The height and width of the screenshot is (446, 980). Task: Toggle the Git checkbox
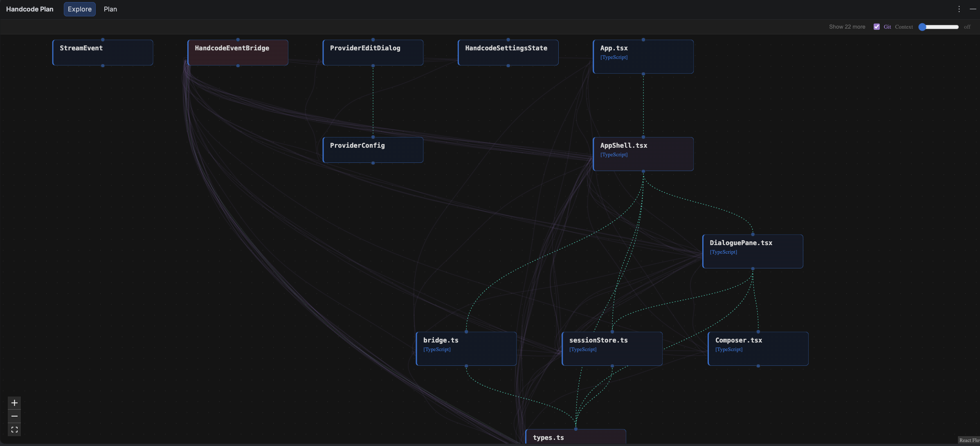coord(877,27)
